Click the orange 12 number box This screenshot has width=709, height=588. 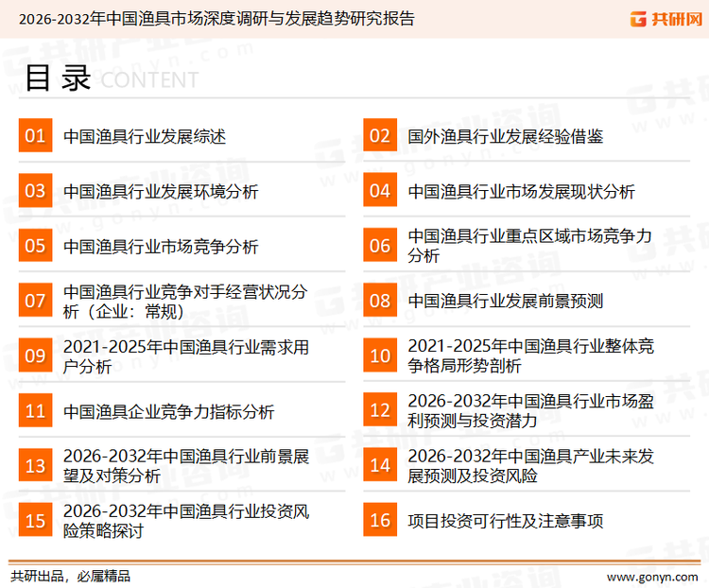380,410
